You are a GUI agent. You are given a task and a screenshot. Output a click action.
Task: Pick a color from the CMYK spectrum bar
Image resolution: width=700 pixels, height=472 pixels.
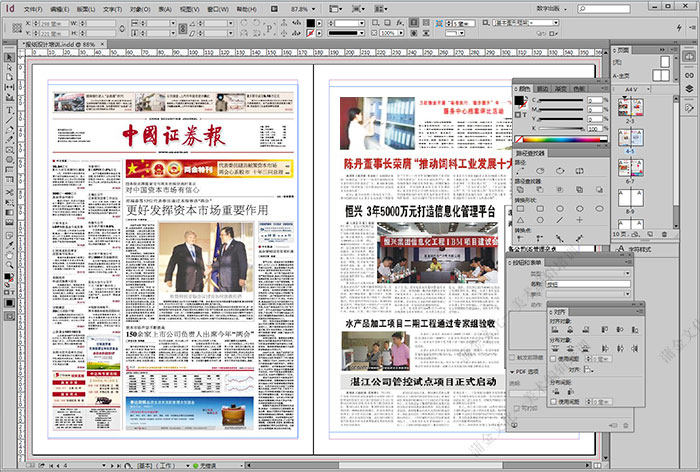562,139
